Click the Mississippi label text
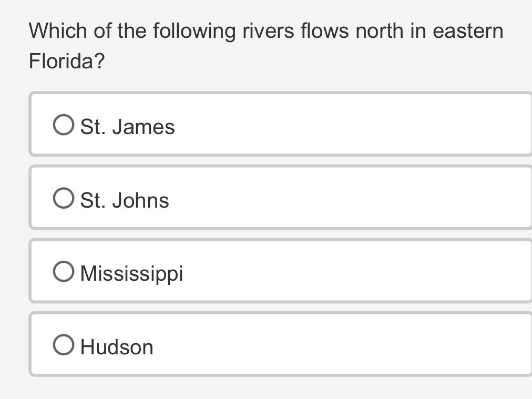This screenshot has height=399, width=532. click(131, 273)
